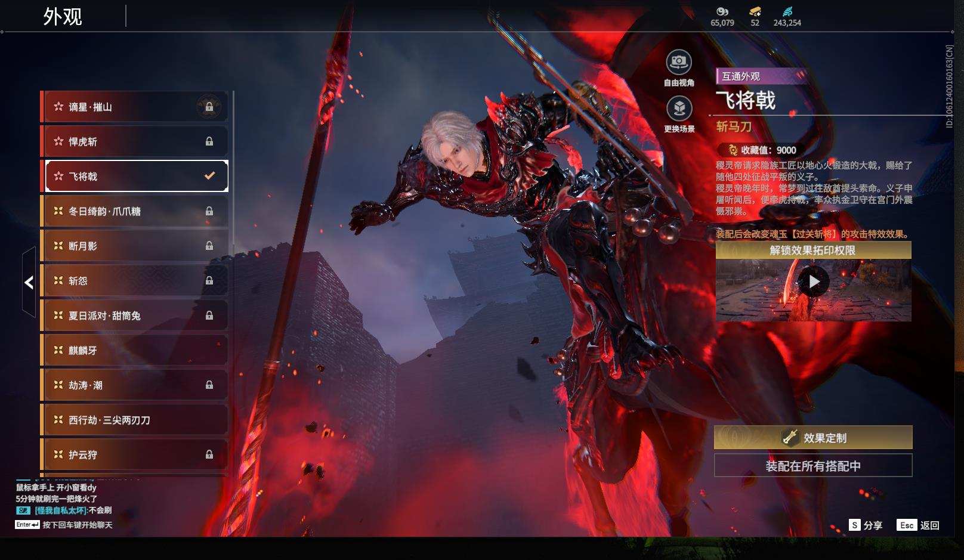The image size is (964, 560).
Task: Open 效果定制 effect customization
Action: click(x=813, y=437)
